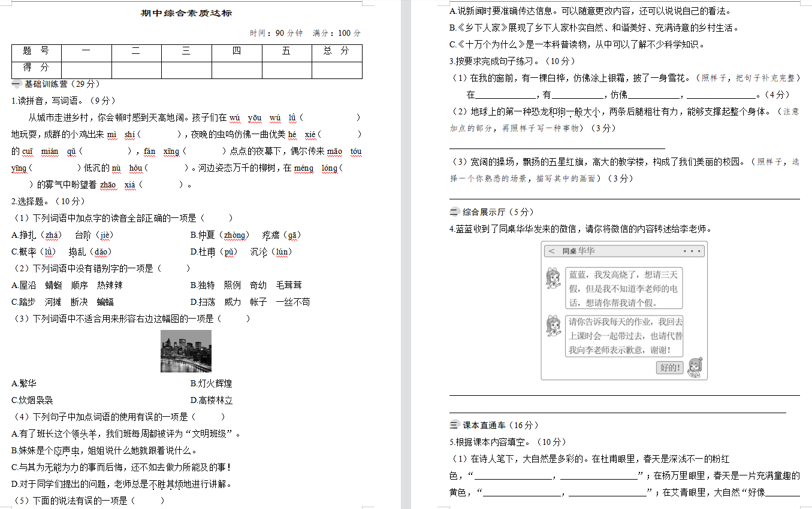Image resolution: width=812 pixels, height=509 pixels.
Task: Click the girl avatar beside first message
Action: click(x=553, y=278)
